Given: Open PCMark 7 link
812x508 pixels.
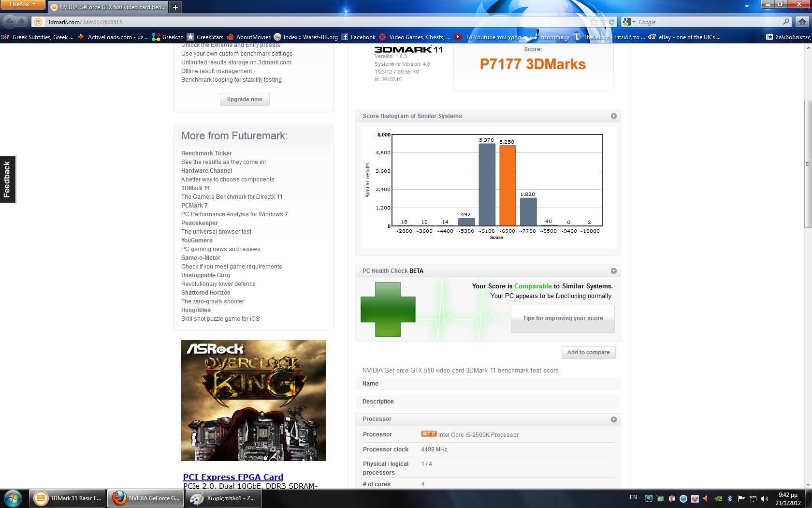Looking at the screenshot, I should pyautogui.click(x=194, y=206).
